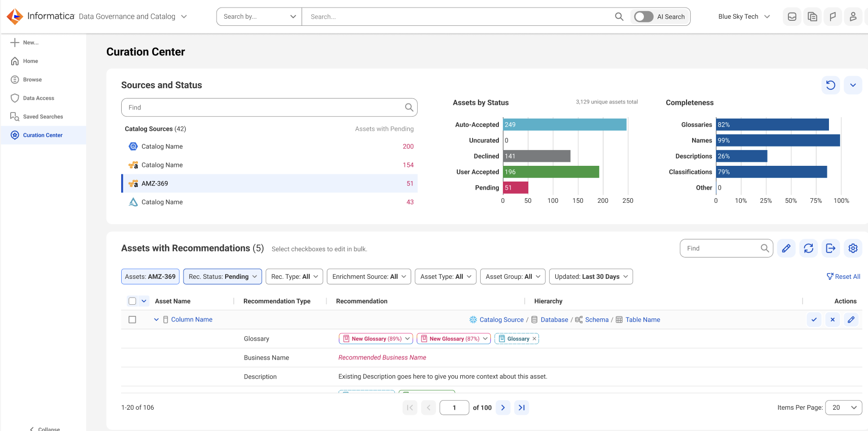Expand the Items Per Page dropdown

coord(844,408)
